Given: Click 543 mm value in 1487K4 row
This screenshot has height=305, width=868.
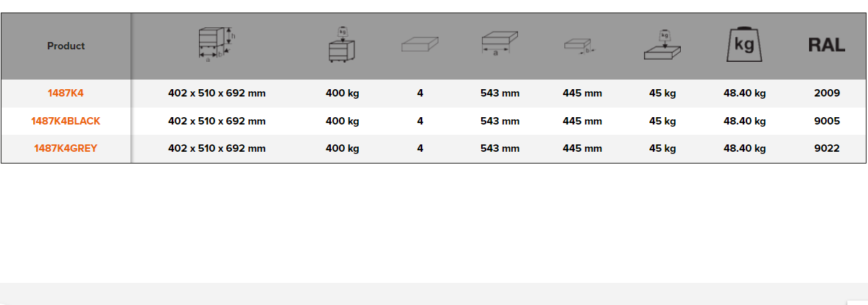Looking at the screenshot, I should coord(500,94).
